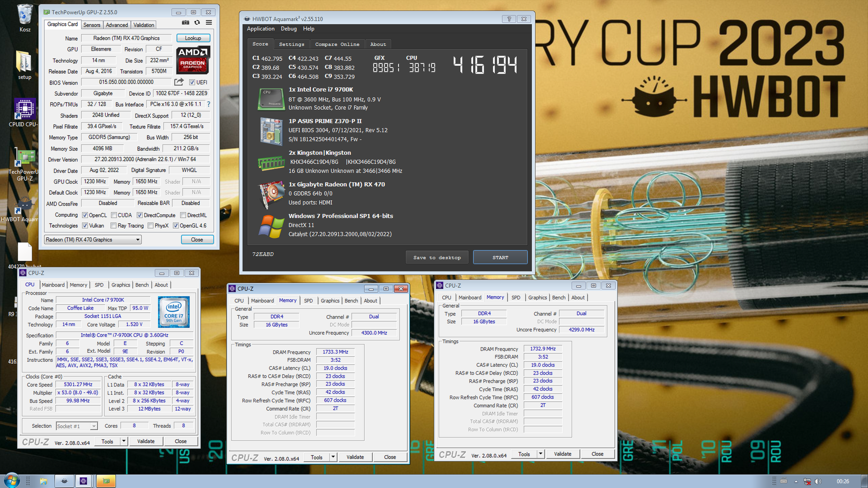This screenshot has width=868, height=488.
Task: Click the CPU chip icon in Aquamark
Action: [x=271, y=99]
